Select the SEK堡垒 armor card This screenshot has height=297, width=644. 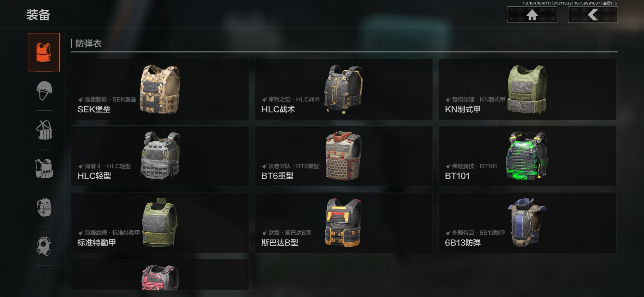160,90
